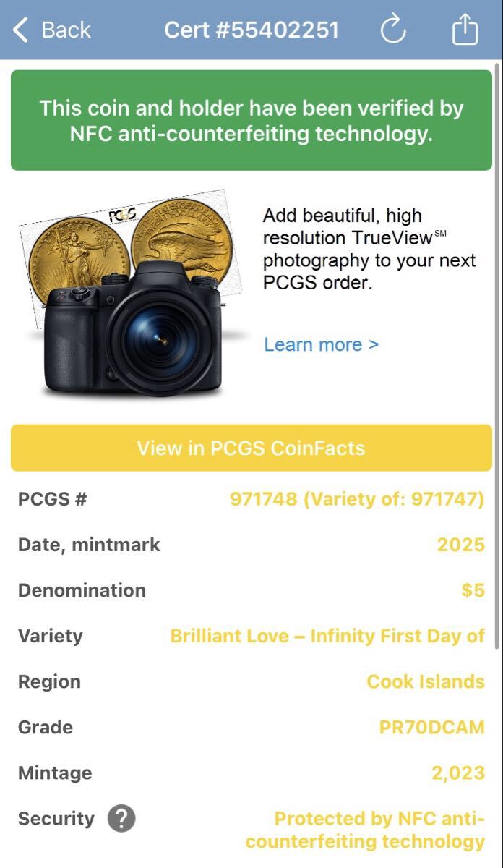Open the share icon in header

(465, 30)
